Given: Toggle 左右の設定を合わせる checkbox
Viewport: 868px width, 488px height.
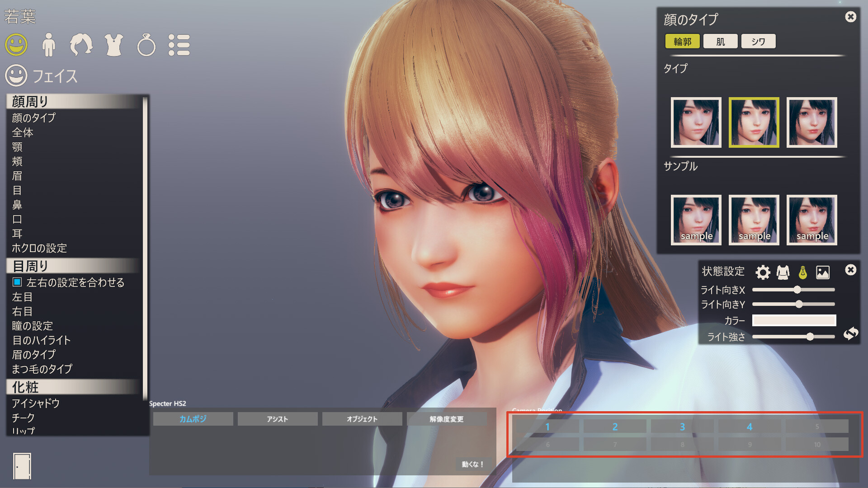Looking at the screenshot, I should tap(17, 282).
